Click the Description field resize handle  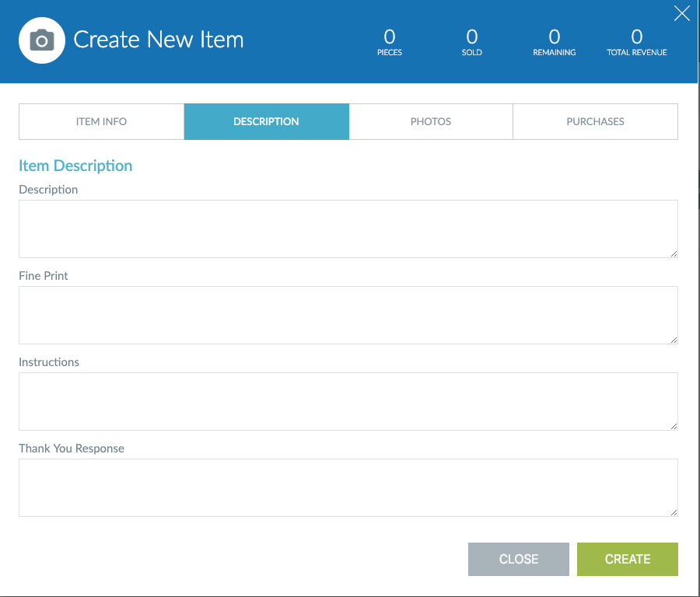click(674, 253)
